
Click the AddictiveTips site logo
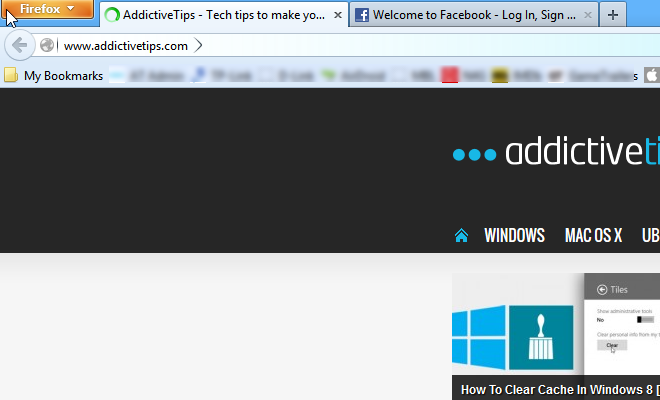(x=556, y=151)
